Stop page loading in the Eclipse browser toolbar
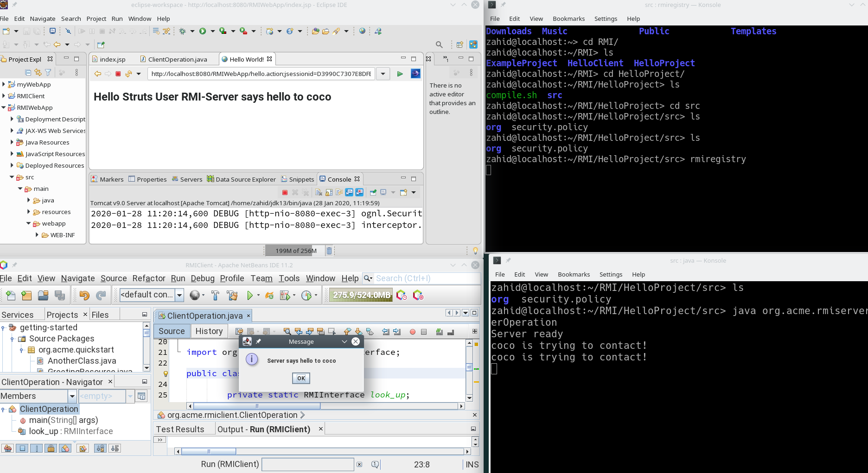 (118, 74)
